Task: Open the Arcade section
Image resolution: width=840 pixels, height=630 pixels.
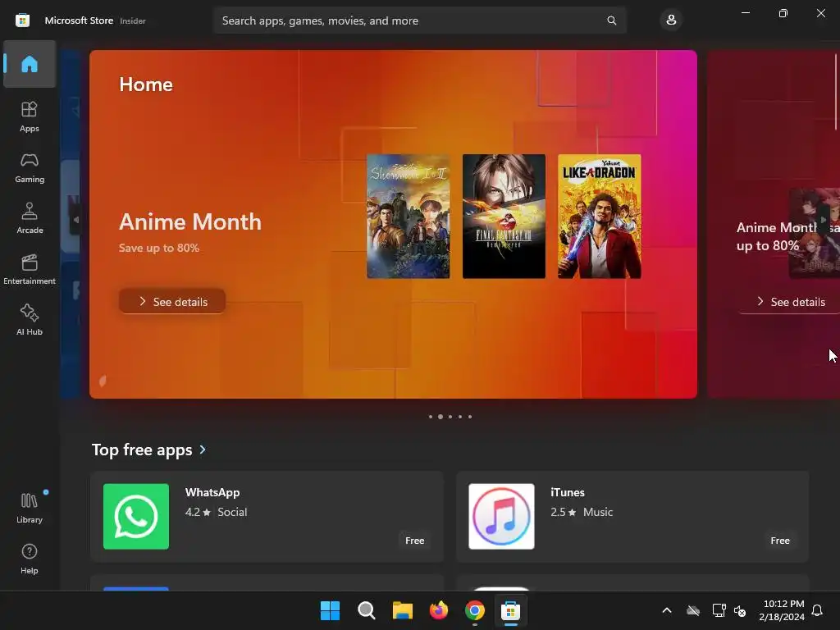Action: point(30,218)
